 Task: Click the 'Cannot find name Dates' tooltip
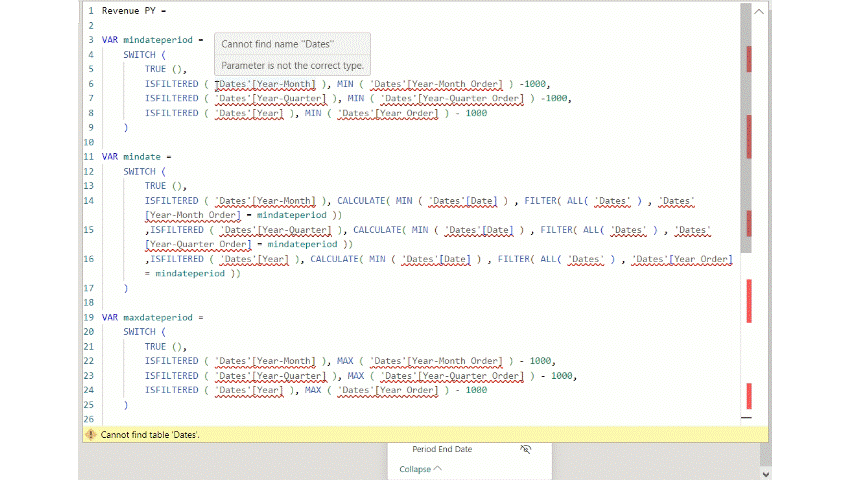pos(277,44)
